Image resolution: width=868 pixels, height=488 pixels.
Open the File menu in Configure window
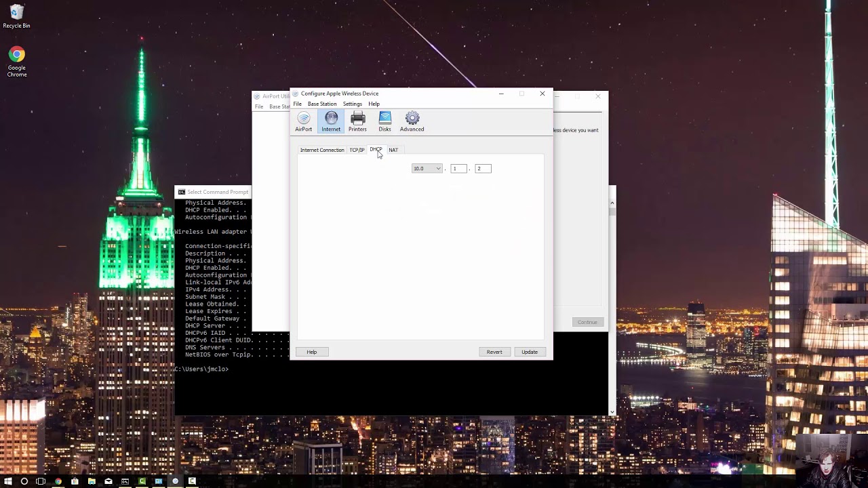click(297, 104)
